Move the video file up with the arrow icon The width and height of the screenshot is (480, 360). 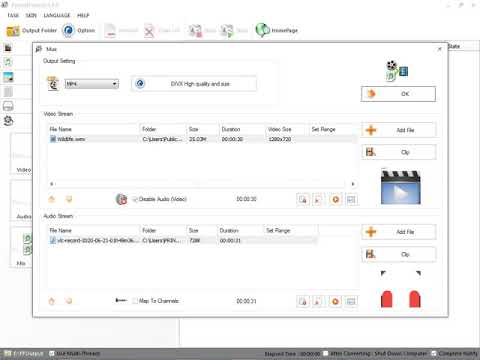(52, 199)
